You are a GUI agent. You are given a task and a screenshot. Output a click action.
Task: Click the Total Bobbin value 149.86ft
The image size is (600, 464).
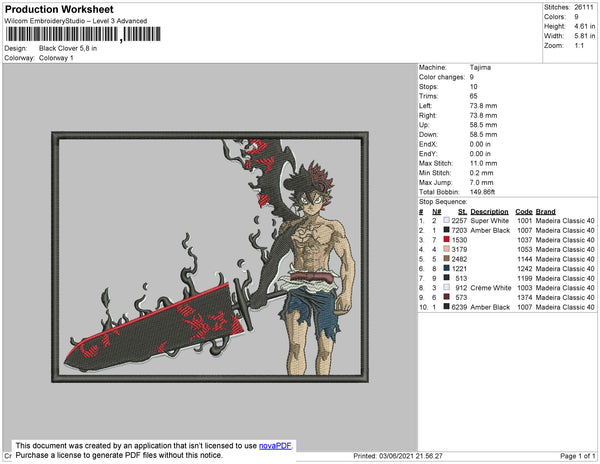pos(482,192)
